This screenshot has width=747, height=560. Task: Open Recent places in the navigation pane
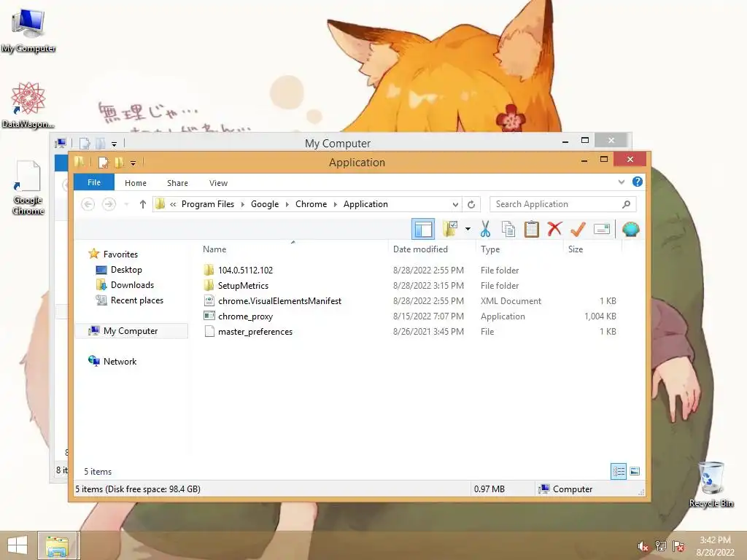(136, 300)
